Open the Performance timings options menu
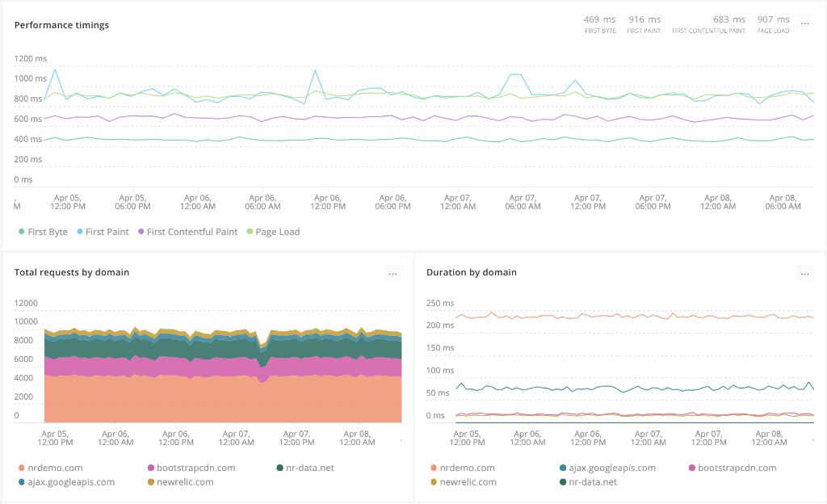This screenshot has height=504, width=827. point(804,23)
